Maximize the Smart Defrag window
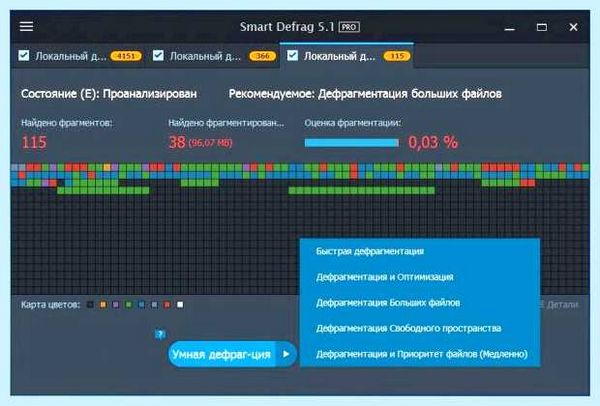Screen dimensions: 600x406 (541, 27)
